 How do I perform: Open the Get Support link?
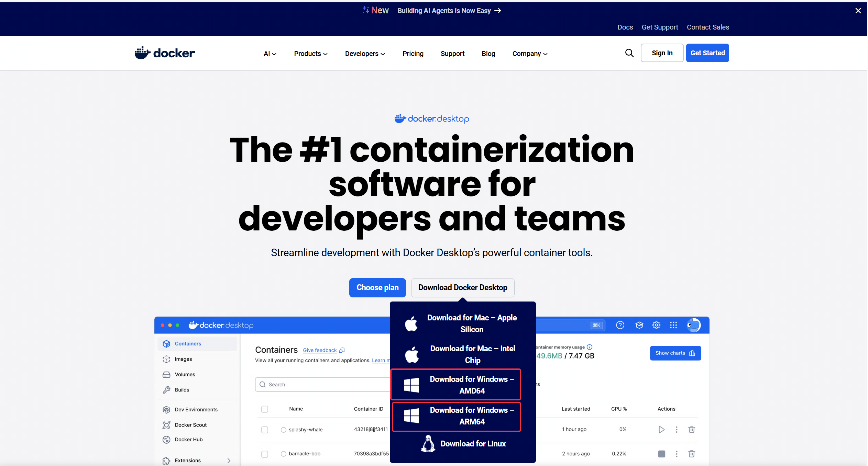tap(660, 27)
